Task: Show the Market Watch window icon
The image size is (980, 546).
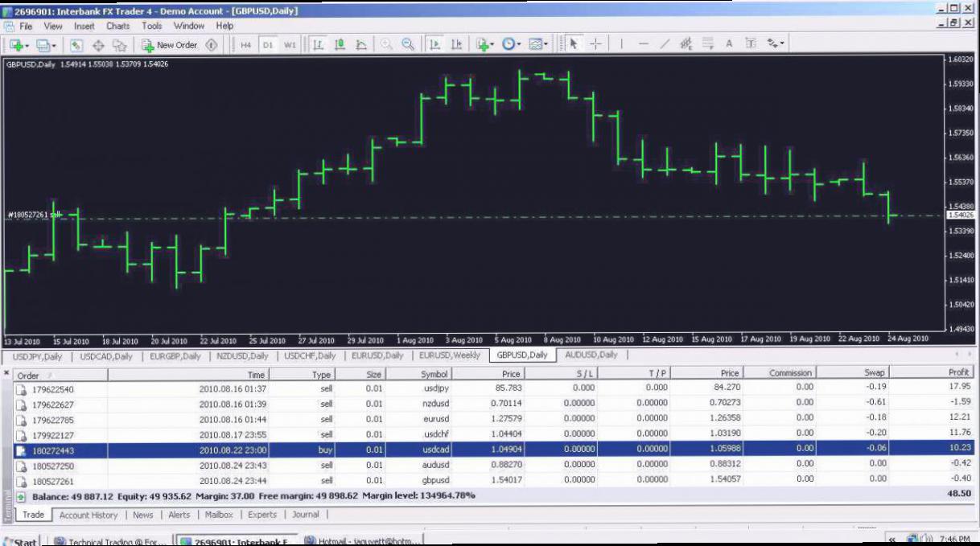Action: (x=76, y=45)
